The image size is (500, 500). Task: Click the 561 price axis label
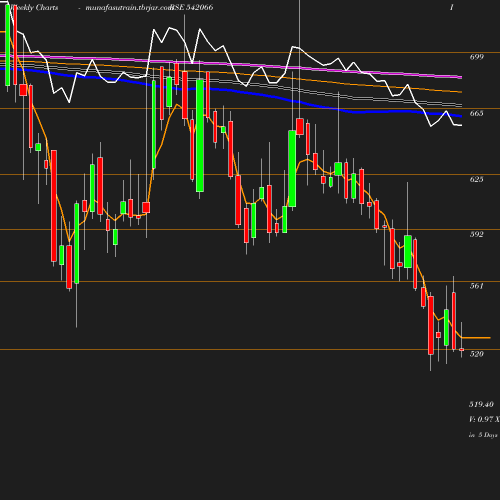point(476,286)
